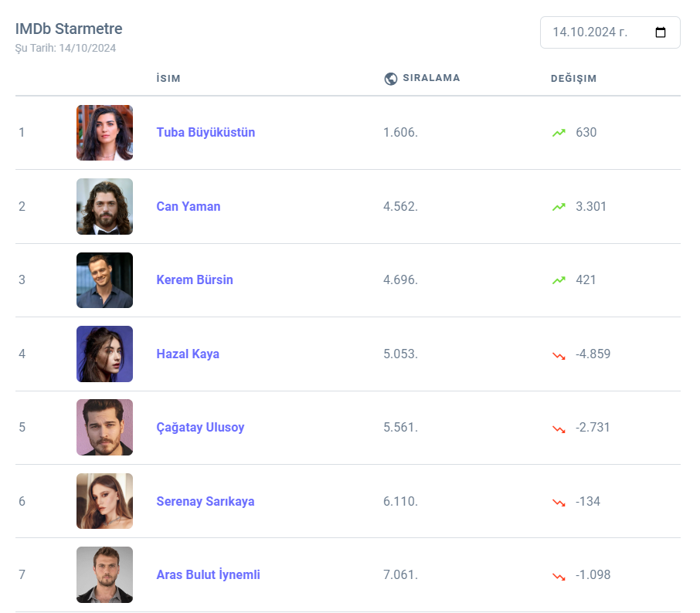Click the globe icon beside Sıralama header
This screenshot has width=700, height=613.
391,79
